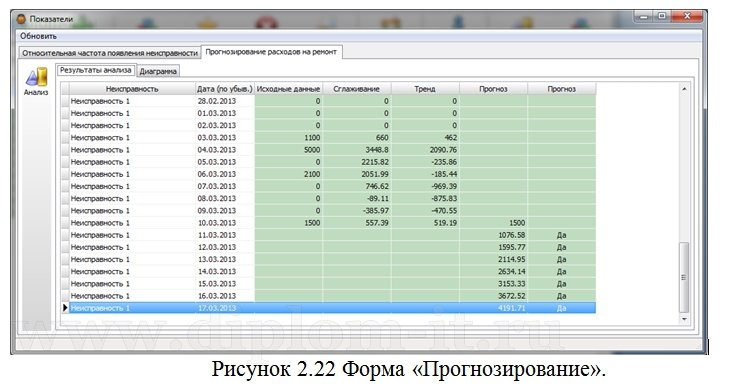Click the current-row arrow indicator for 17.03.2013
The image size is (732, 390).
[65, 308]
